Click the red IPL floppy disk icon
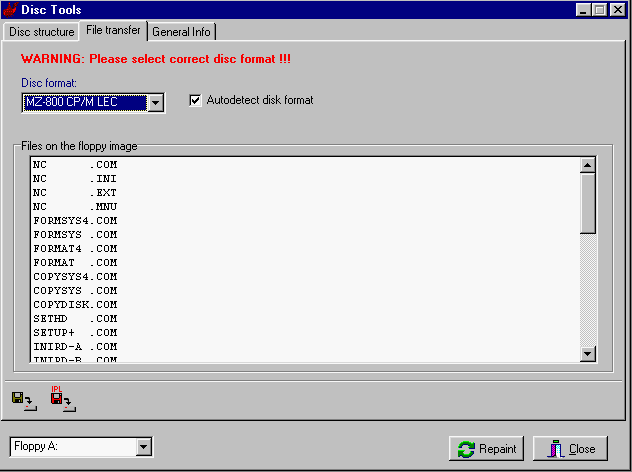 [60, 399]
